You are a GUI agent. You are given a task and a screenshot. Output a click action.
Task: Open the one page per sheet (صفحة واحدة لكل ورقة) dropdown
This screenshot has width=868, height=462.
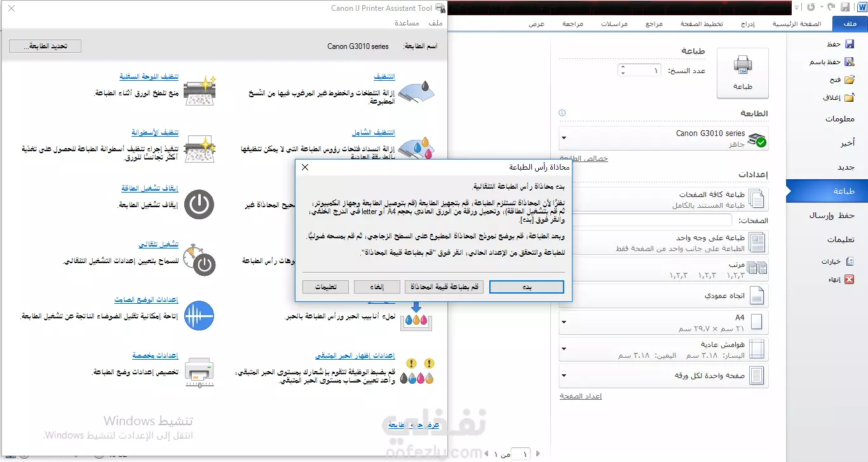pyautogui.click(x=664, y=376)
